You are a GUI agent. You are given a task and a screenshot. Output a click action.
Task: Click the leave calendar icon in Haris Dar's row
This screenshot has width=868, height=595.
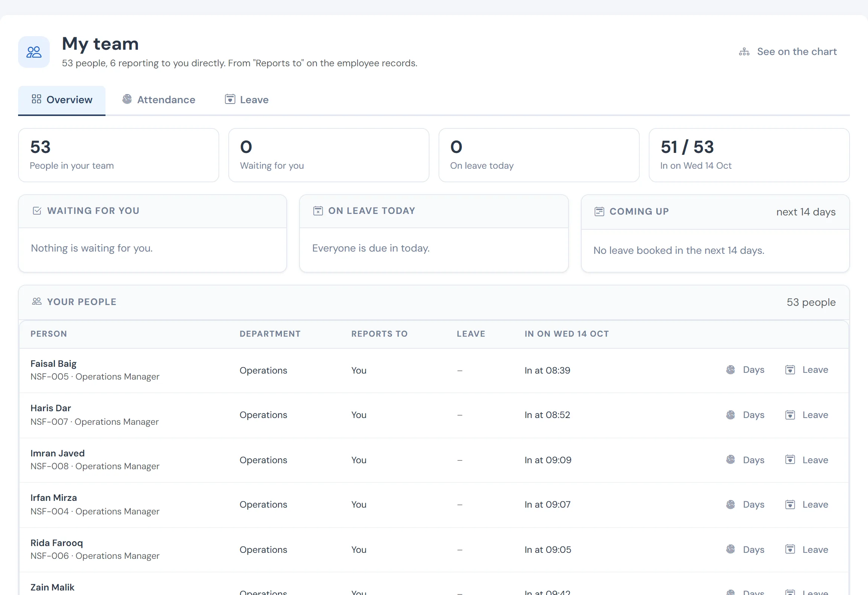790,415
